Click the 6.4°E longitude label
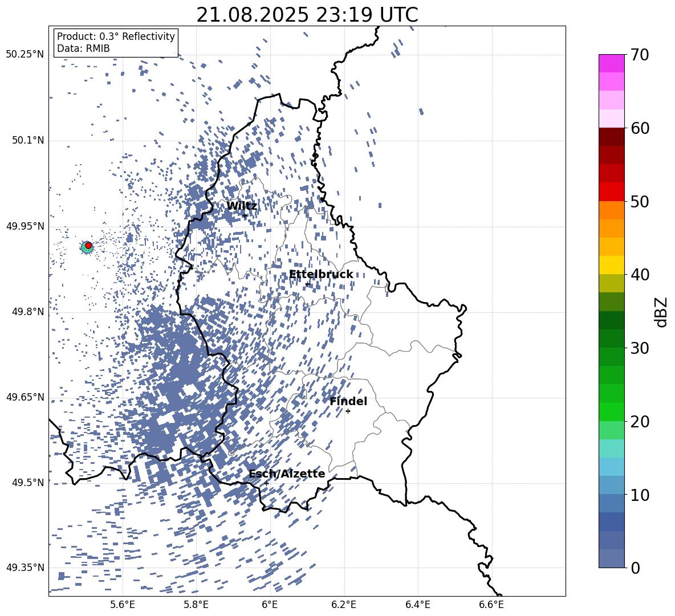The width and height of the screenshot is (675, 616). click(x=417, y=605)
